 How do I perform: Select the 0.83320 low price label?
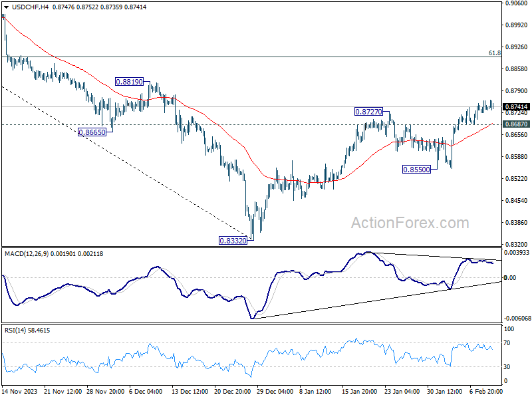click(233, 241)
